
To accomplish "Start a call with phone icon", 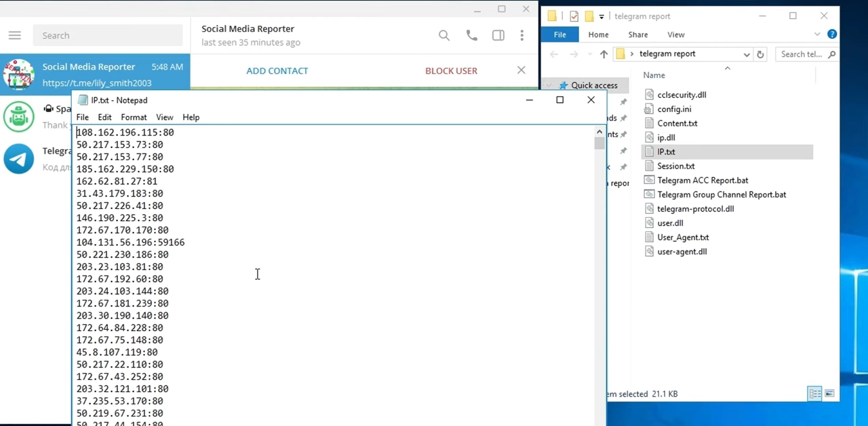I will [472, 35].
